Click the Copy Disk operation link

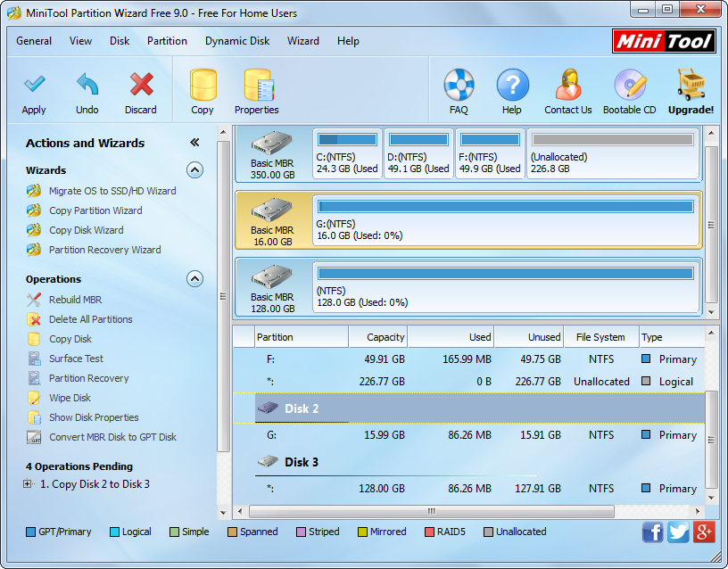click(x=70, y=339)
